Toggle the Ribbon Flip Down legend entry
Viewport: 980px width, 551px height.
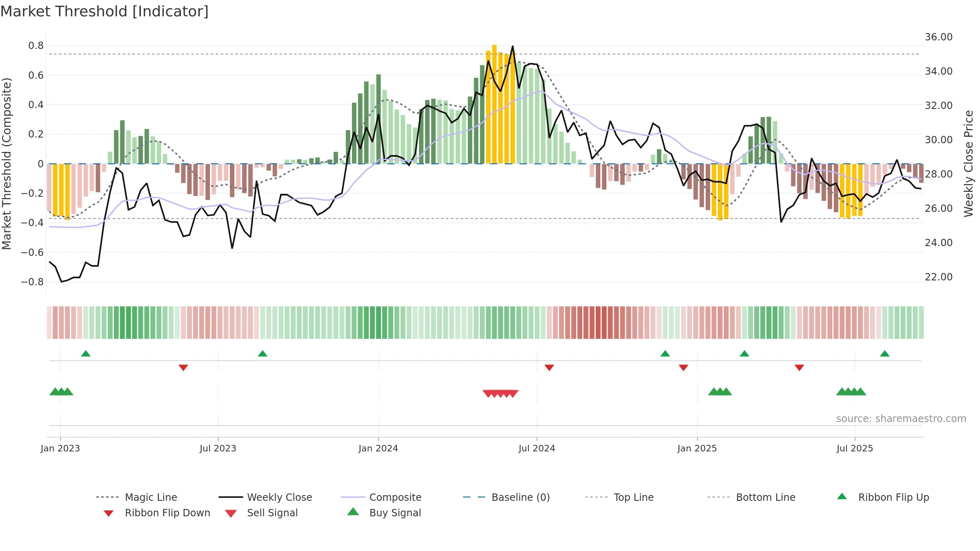click(x=157, y=513)
